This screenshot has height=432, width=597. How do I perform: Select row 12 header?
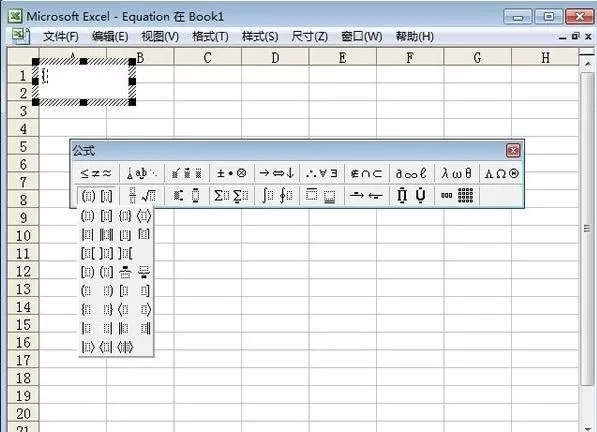(23, 271)
